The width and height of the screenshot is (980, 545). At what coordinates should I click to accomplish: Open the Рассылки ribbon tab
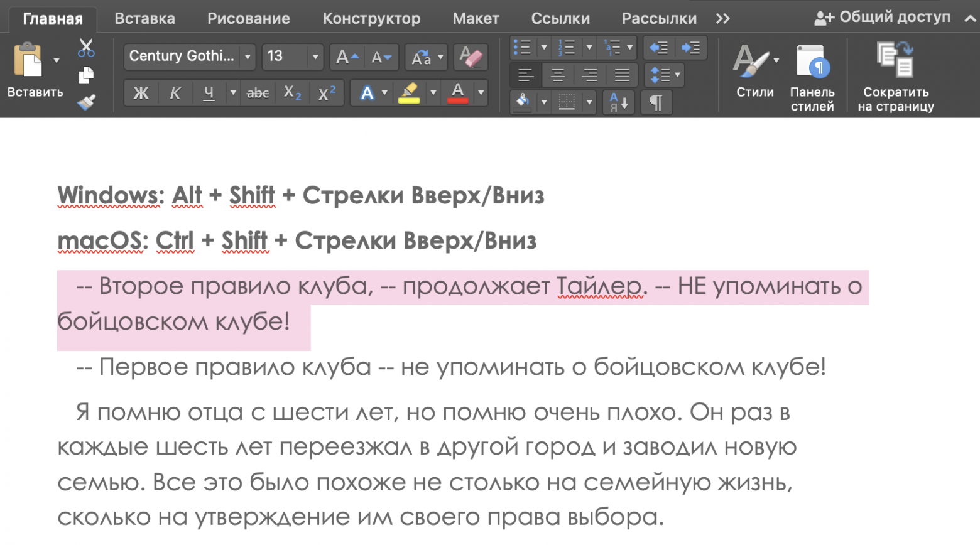pos(658,18)
